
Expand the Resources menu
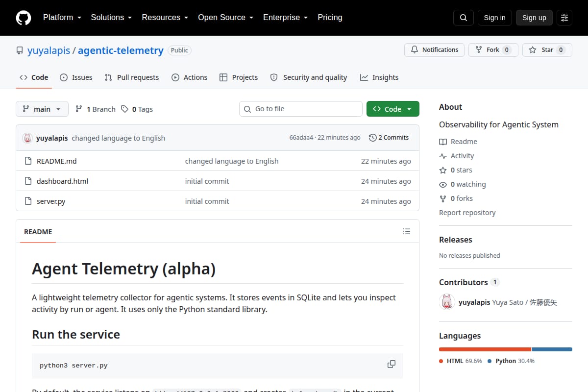(x=165, y=18)
